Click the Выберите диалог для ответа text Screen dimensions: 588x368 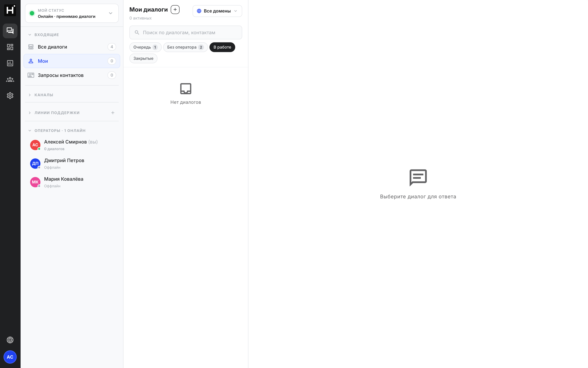418,197
